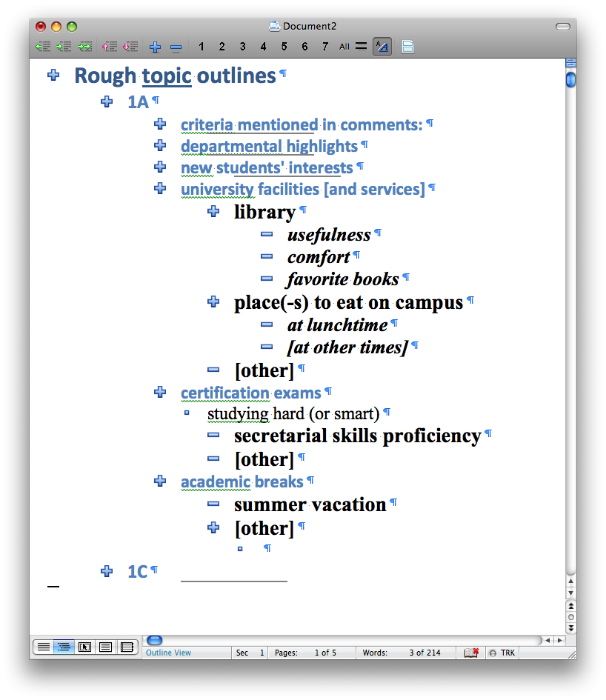Switch to Page Layout view

[x=105, y=647]
